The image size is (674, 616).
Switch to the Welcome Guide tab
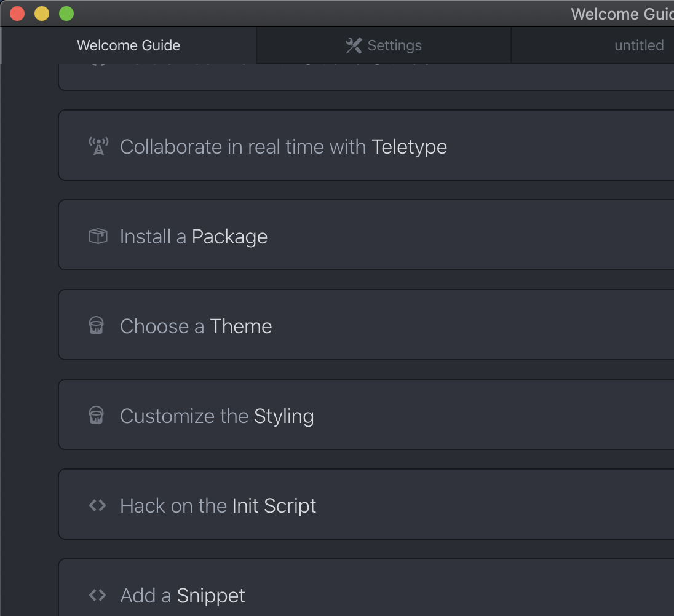point(129,45)
